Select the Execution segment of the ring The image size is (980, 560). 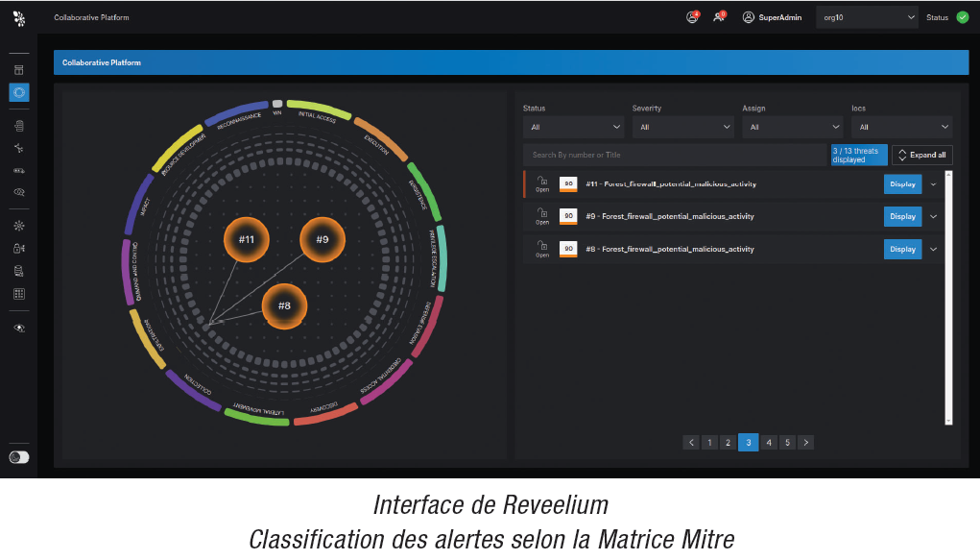[x=379, y=139]
